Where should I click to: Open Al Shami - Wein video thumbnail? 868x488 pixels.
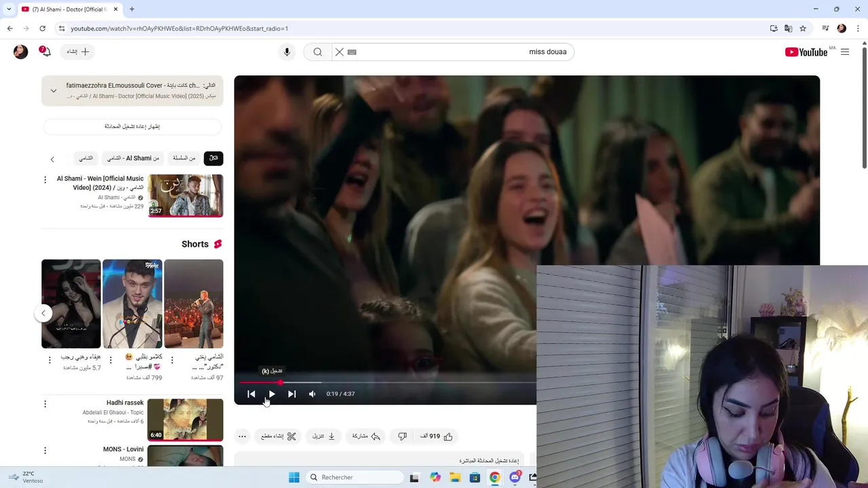coord(186,196)
